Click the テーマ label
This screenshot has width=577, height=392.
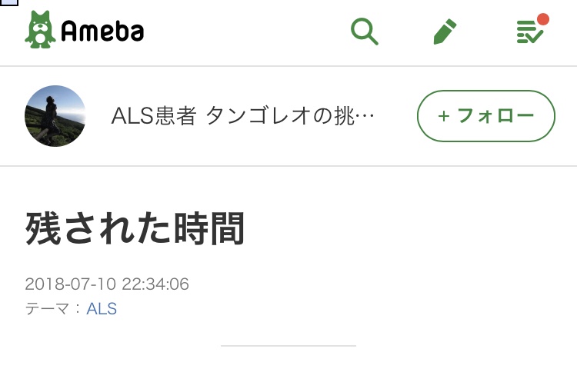pyautogui.click(x=48, y=309)
